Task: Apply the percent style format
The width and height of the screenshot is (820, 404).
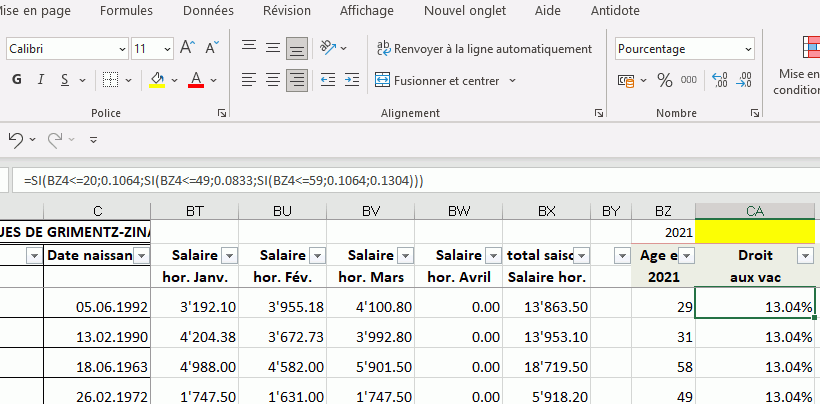Action: [x=663, y=80]
